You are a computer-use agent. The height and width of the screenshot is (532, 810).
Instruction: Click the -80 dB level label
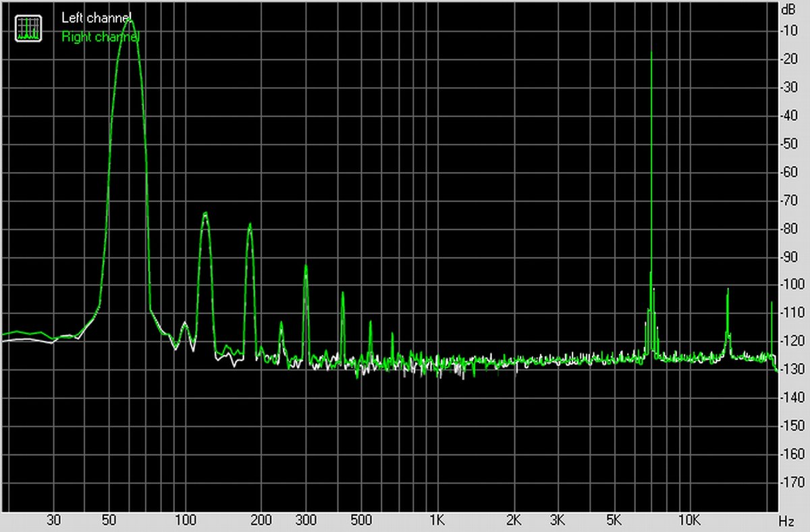(789, 229)
